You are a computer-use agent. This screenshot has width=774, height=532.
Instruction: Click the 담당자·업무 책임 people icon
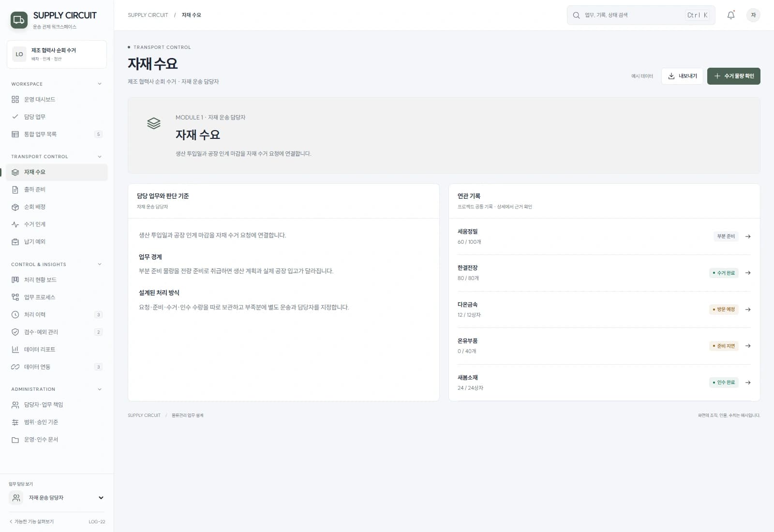(15, 405)
